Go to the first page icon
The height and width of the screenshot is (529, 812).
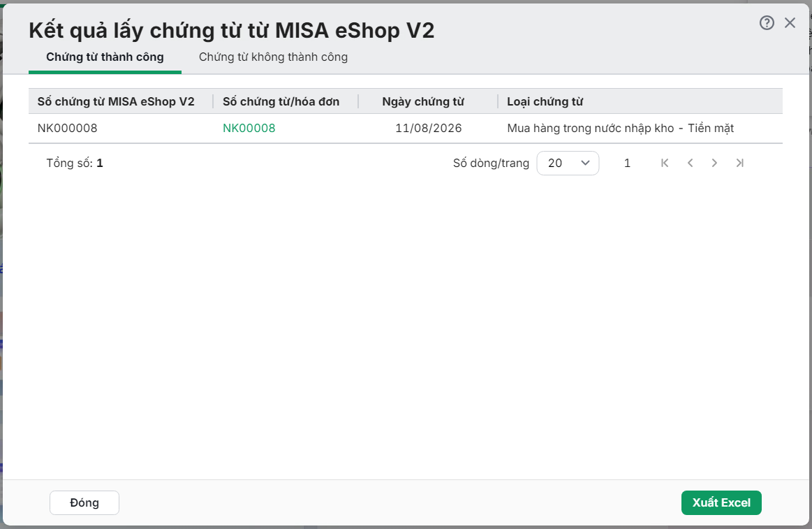pos(665,164)
